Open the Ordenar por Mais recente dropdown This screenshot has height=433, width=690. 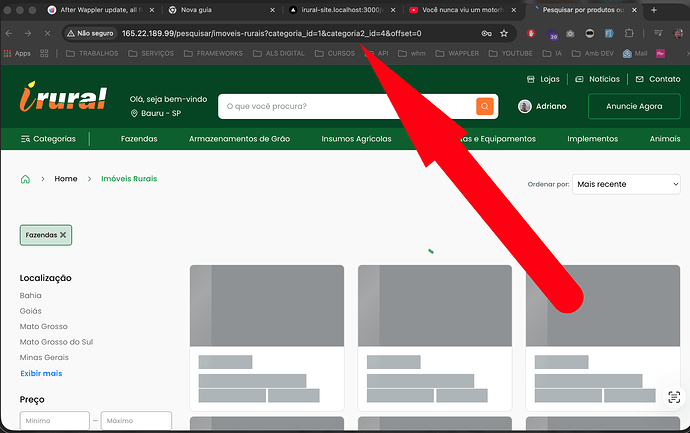(x=627, y=184)
